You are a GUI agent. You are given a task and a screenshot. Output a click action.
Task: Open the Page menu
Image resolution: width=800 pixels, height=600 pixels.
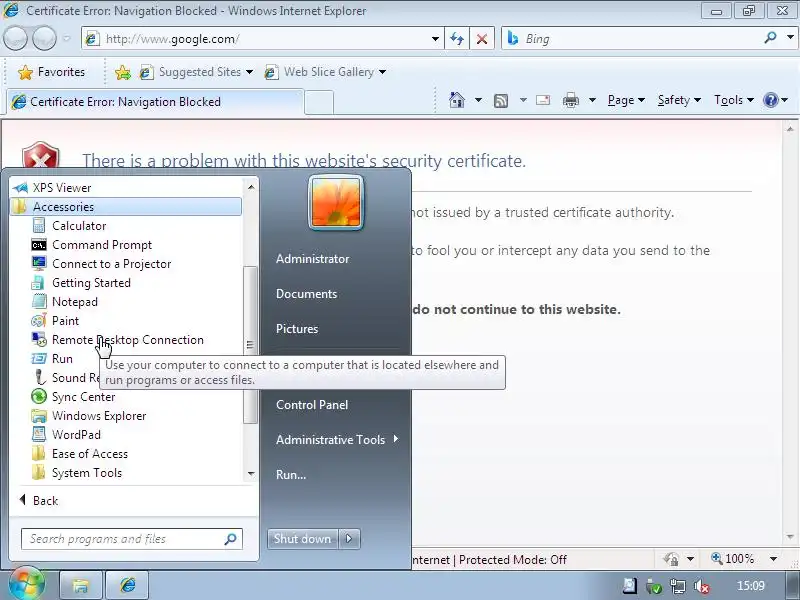click(626, 100)
